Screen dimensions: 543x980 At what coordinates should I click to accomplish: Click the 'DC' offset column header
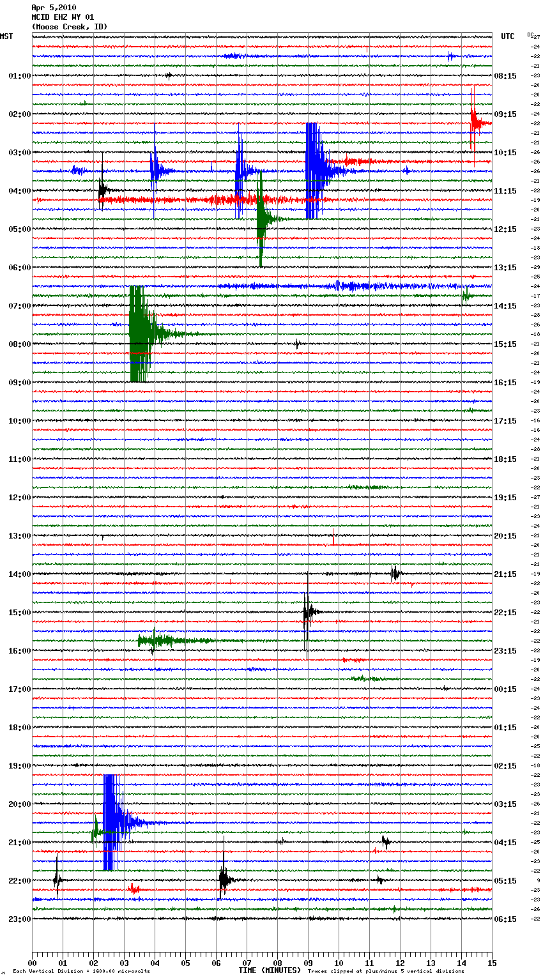pyautogui.click(x=530, y=34)
